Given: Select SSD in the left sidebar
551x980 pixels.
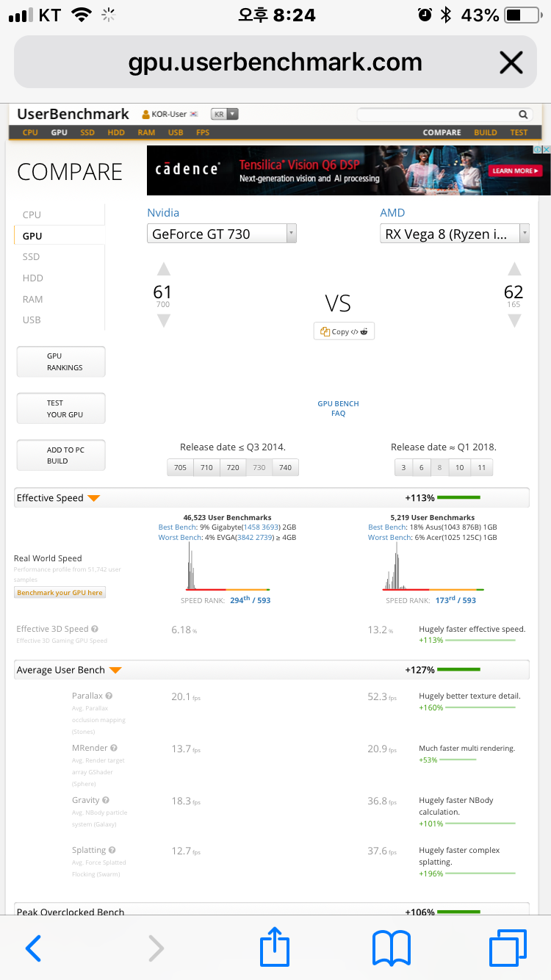Looking at the screenshot, I should (32, 256).
